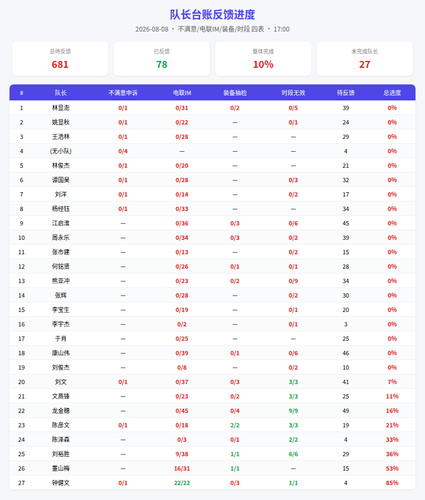425x500 pixels.
Task: Click the 0/33 cell in row 8
Action: [x=182, y=209]
